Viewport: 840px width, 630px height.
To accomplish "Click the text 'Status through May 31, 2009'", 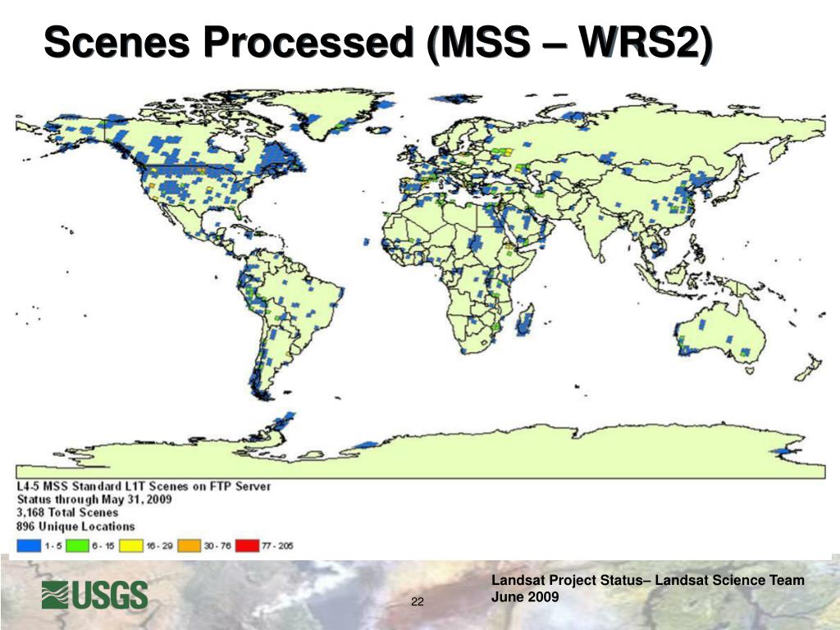I will [94, 500].
